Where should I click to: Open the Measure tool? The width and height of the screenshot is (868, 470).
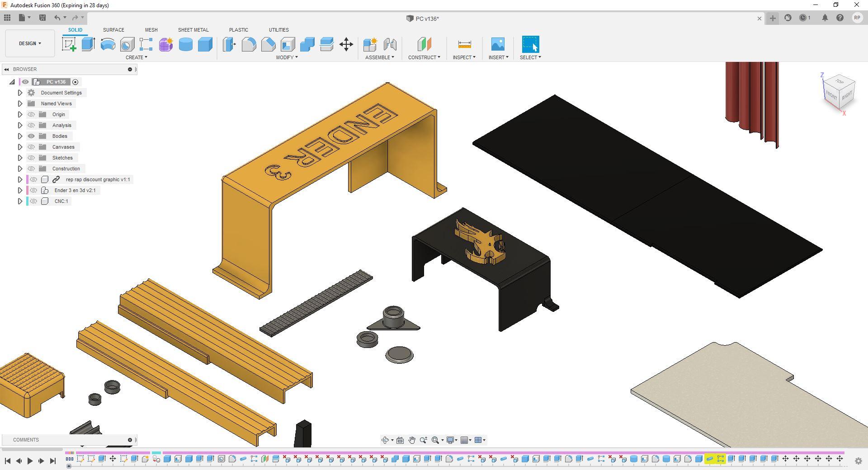coord(464,44)
